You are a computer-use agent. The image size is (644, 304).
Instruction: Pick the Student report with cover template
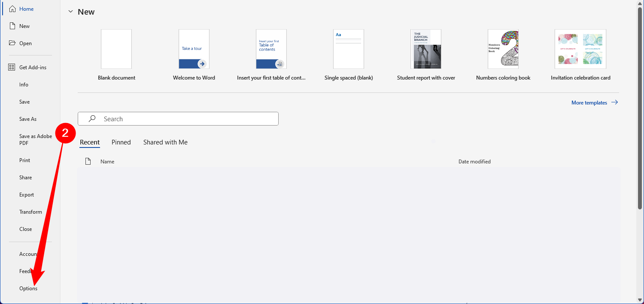(x=425, y=49)
